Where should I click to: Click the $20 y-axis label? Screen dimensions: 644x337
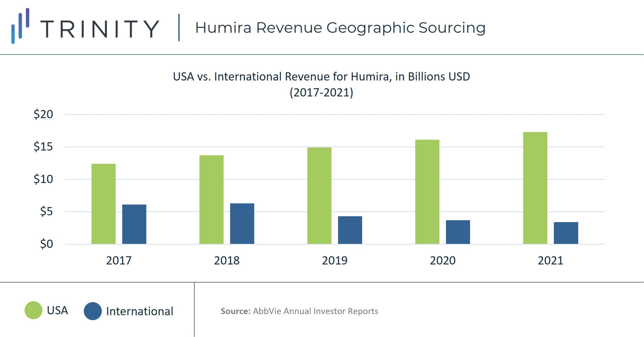click(x=43, y=114)
